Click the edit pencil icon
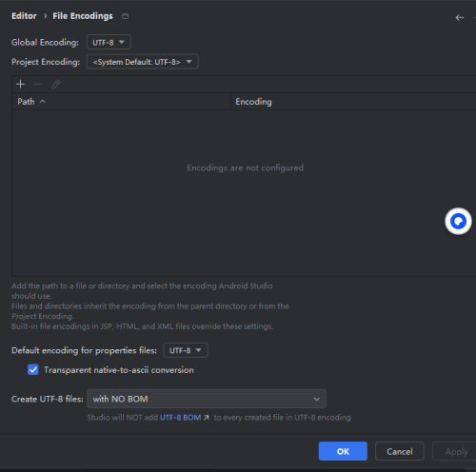 pos(56,85)
